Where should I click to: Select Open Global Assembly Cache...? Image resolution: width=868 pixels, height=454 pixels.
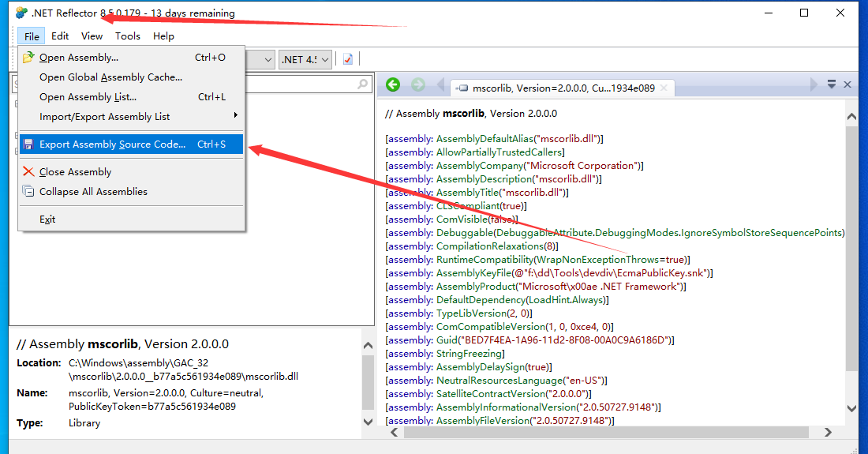(x=131, y=77)
